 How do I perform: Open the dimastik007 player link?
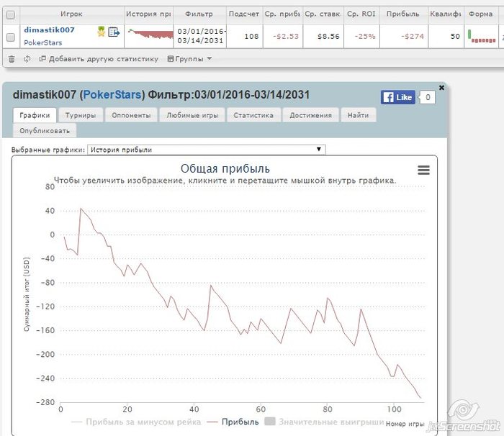coord(49,30)
